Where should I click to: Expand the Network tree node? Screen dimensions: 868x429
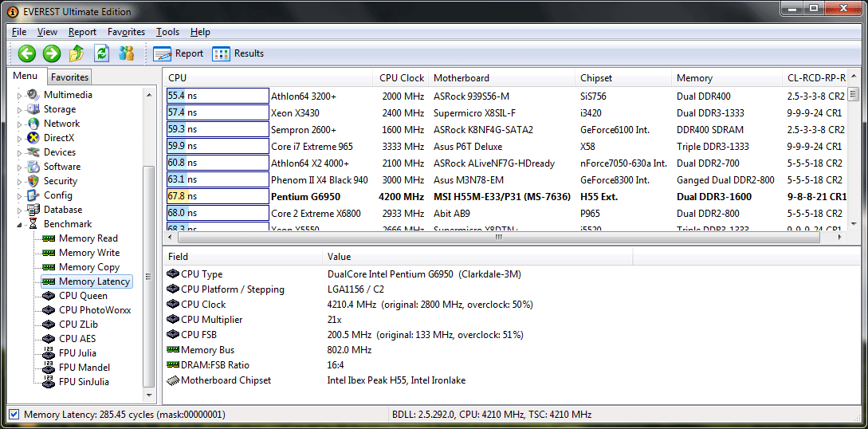[19, 124]
